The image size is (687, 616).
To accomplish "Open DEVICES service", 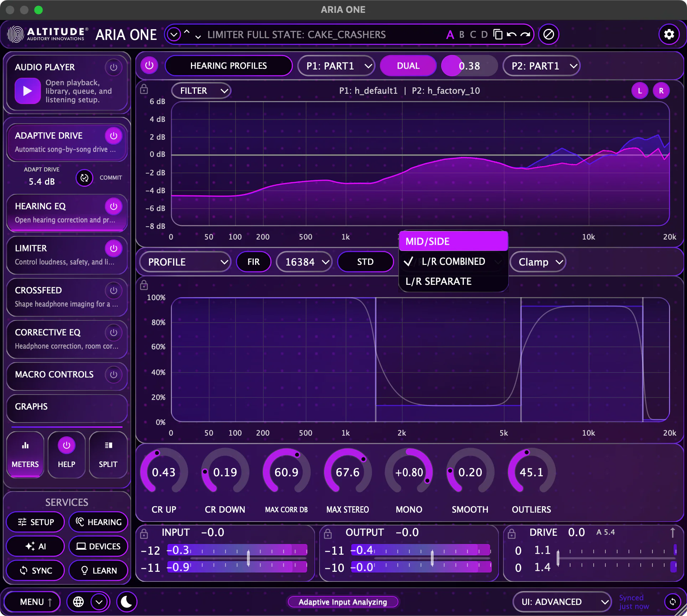I will pyautogui.click(x=98, y=546).
